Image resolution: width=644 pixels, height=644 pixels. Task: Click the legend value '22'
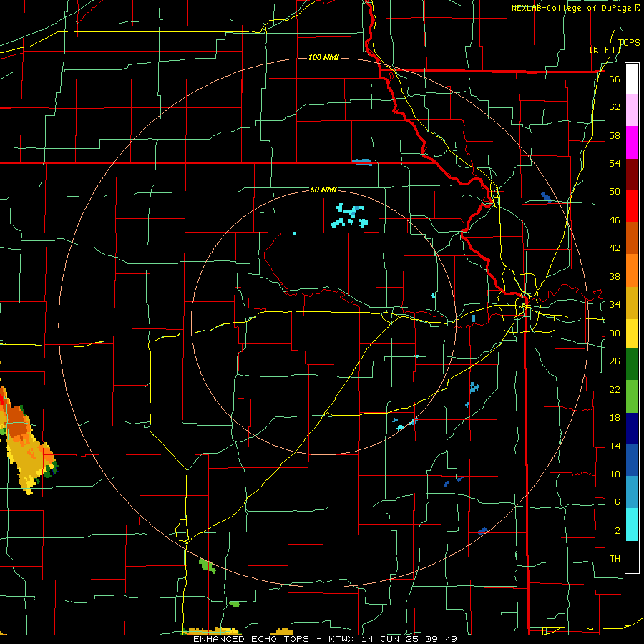tap(615, 389)
